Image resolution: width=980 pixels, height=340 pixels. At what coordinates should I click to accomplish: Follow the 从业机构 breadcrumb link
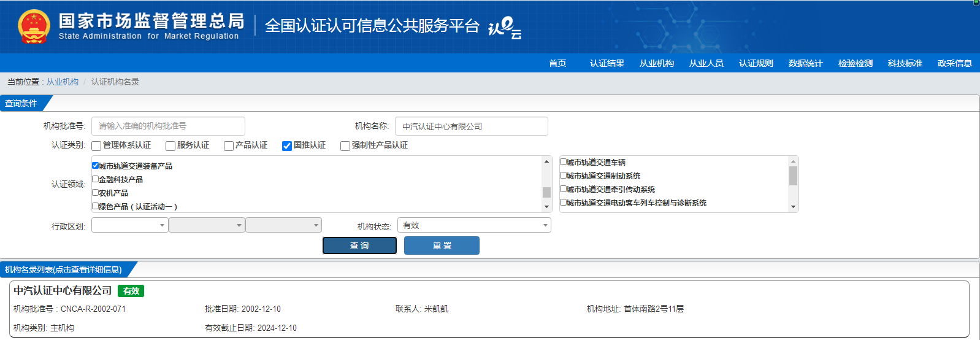coord(63,82)
